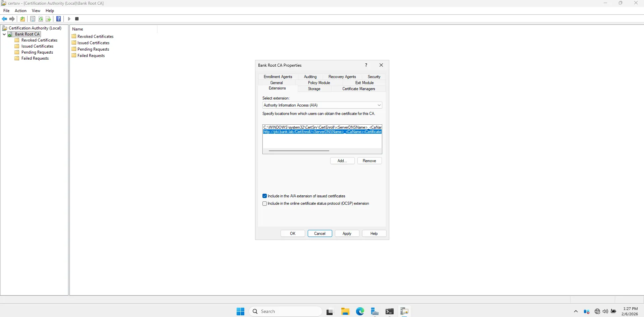Open the Windows Start menu
Viewport: 644px width, 317px height.
tap(241, 311)
